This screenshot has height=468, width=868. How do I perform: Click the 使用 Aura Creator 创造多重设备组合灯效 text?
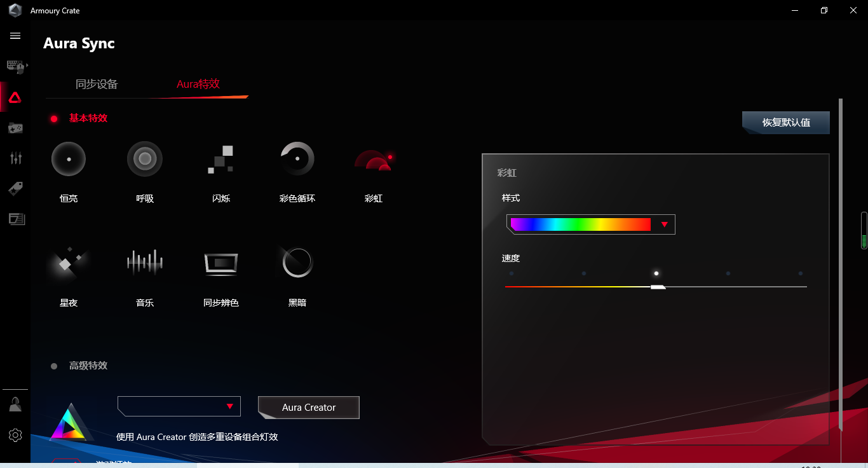coord(197,437)
